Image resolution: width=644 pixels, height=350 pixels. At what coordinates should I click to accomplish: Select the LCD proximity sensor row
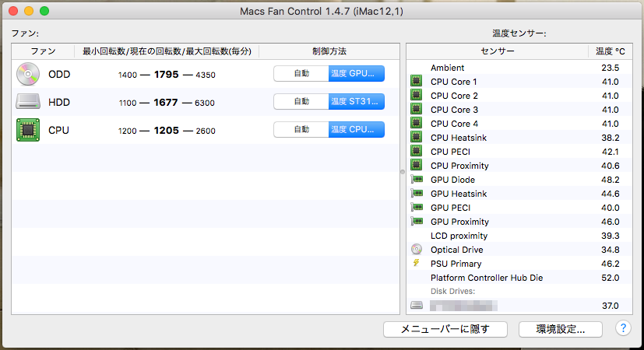(x=519, y=236)
